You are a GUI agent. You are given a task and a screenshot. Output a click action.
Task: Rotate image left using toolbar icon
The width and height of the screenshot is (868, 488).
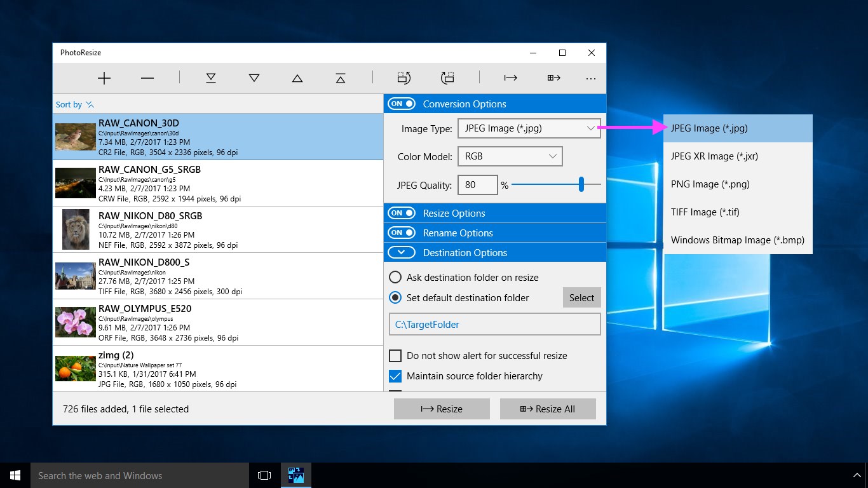tap(404, 78)
